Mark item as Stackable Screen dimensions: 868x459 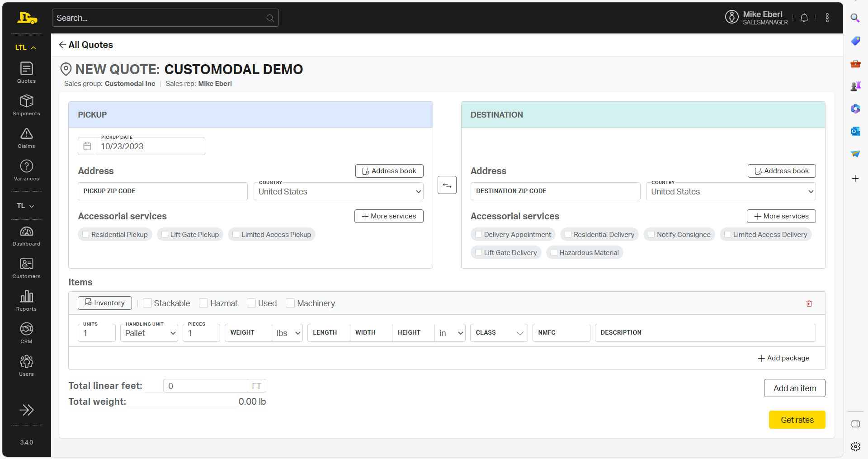[147, 303]
